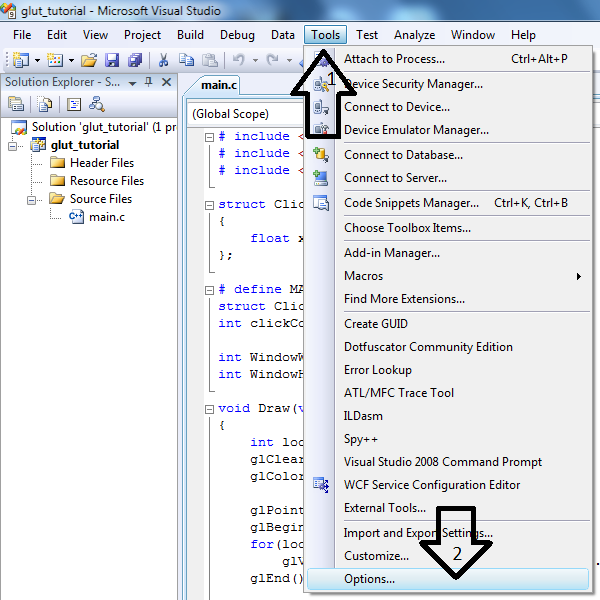Image resolution: width=600 pixels, height=600 pixels.
Task: Open the Build menu
Action: 190,35
